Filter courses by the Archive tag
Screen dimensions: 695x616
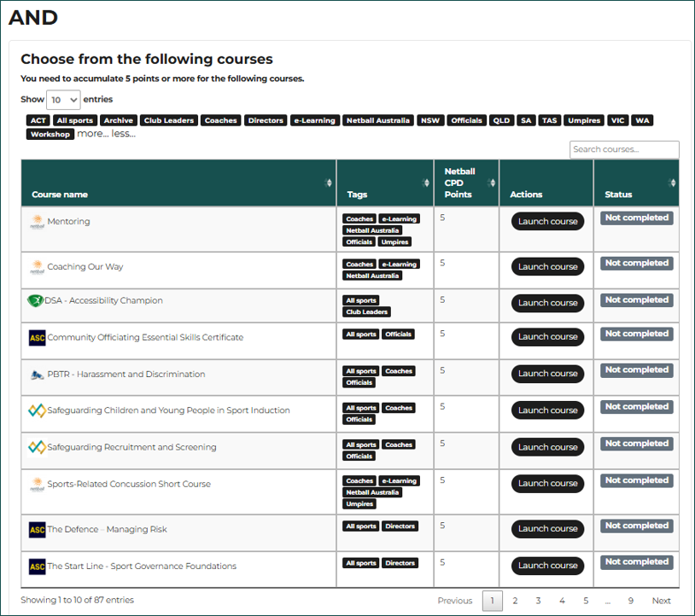pyautogui.click(x=119, y=120)
